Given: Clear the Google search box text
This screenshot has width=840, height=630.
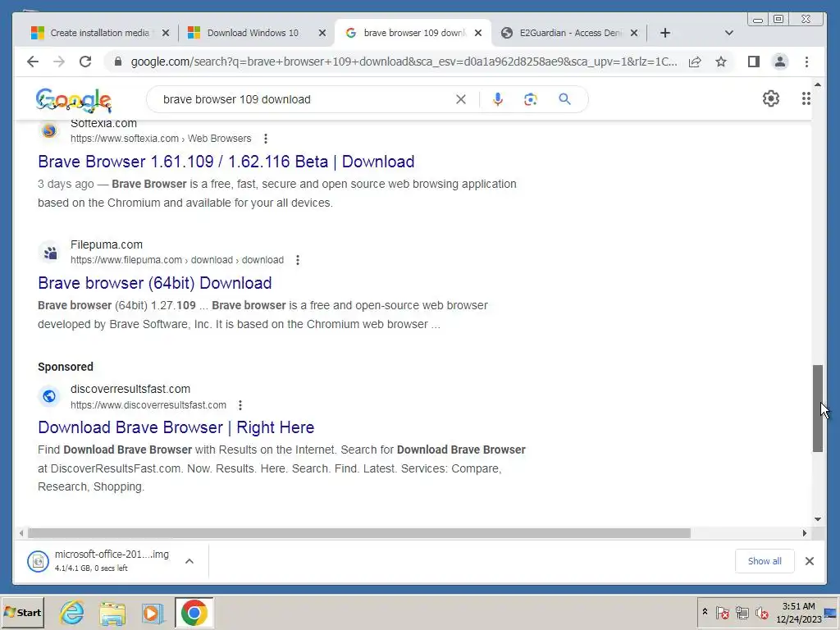Looking at the screenshot, I should click(461, 99).
